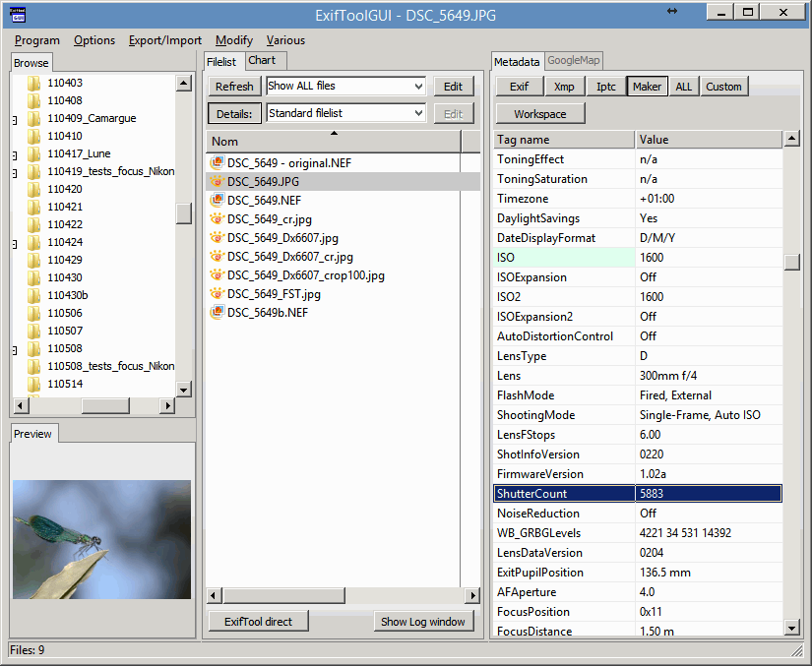Sort file list by Nom column header
This screenshot has width=812, height=666.
click(x=333, y=142)
